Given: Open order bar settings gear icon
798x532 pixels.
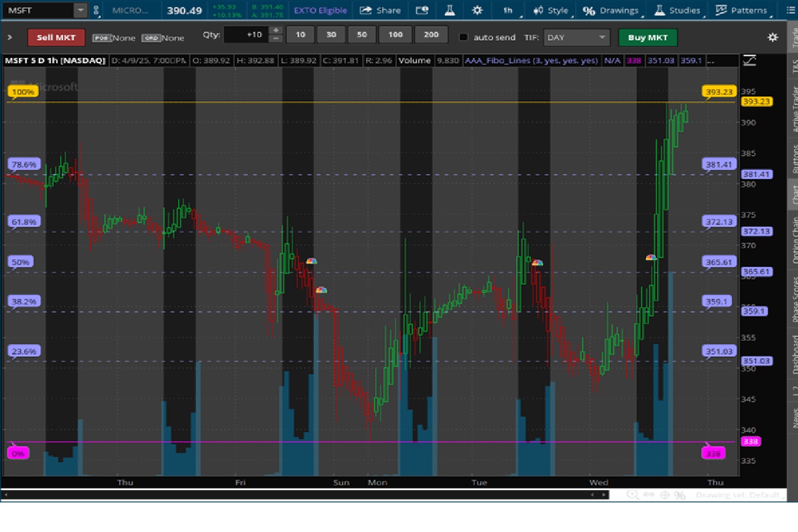Looking at the screenshot, I should [773, 37].
